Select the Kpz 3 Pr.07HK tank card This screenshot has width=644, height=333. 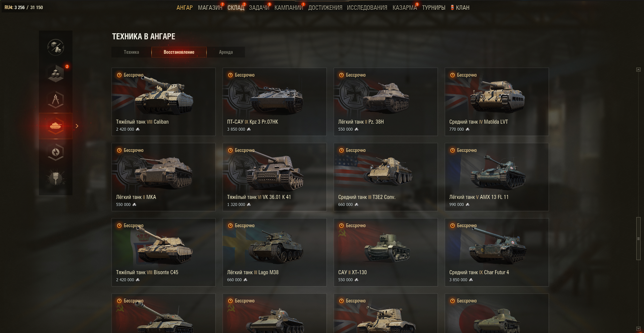pyautogui.click(x=275, y=102)
